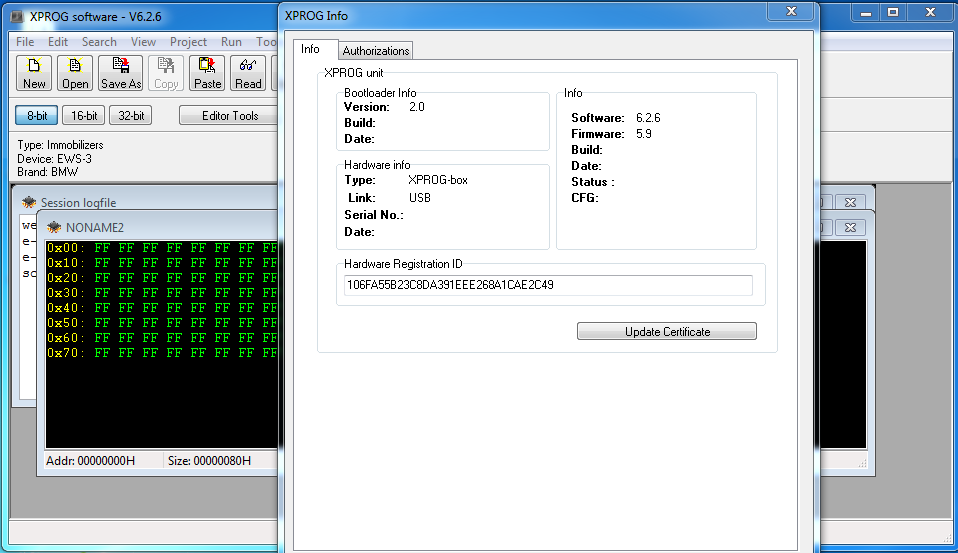Screen dimensions: 958x553
Task: Open the Run menu
Action: pos(231,42)
